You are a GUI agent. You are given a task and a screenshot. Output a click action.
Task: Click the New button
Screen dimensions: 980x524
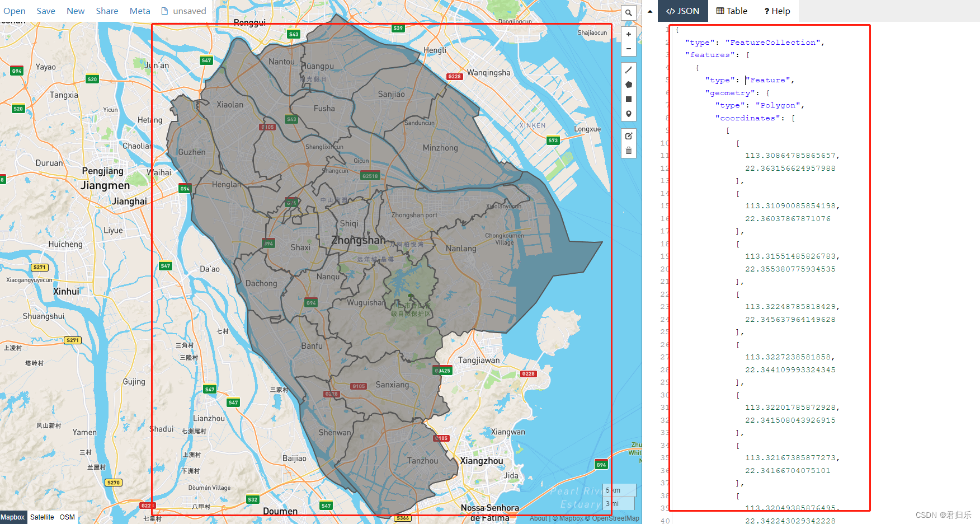pos(76,11)
